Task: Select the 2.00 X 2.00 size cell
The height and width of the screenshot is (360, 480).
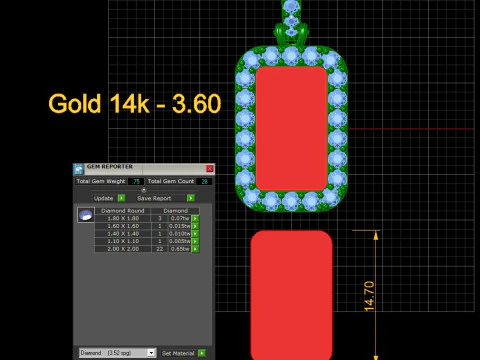Action: pyautogui.click(x=123, y=249)
